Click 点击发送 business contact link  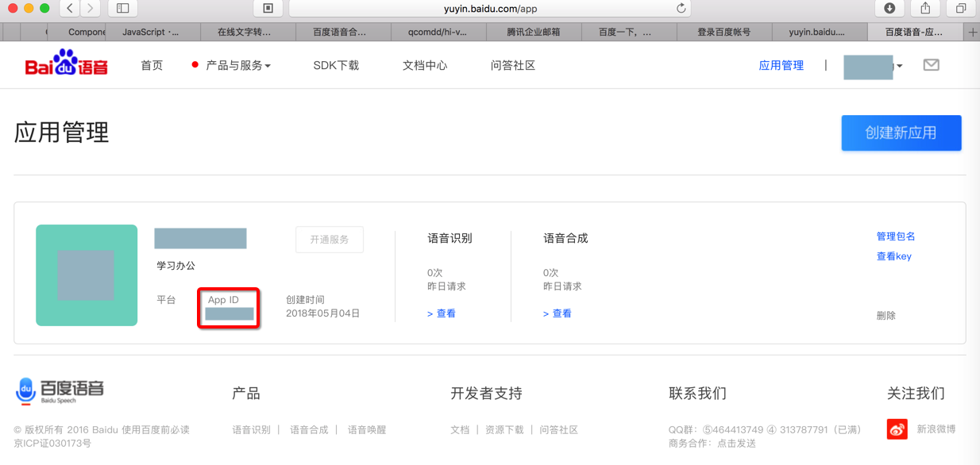tap(737, 444)
